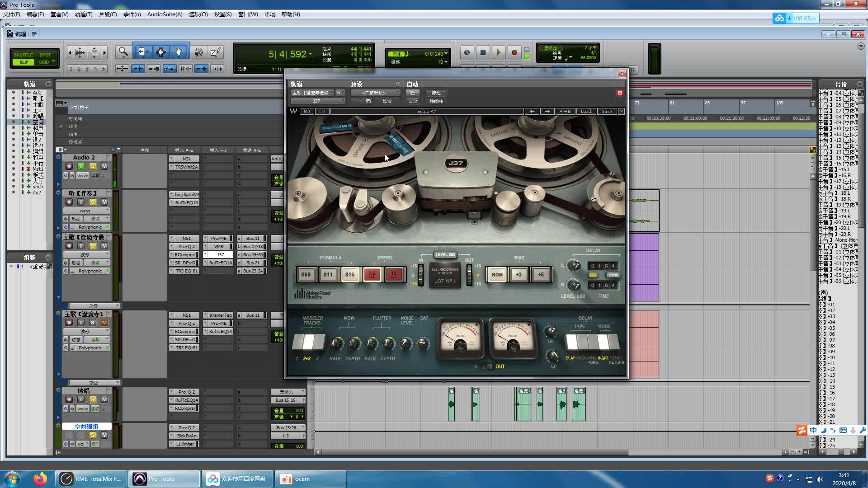Viewport: 868px width, 488px height.
Task: Click the delay L/R link icon
Action: pos(593,275)
